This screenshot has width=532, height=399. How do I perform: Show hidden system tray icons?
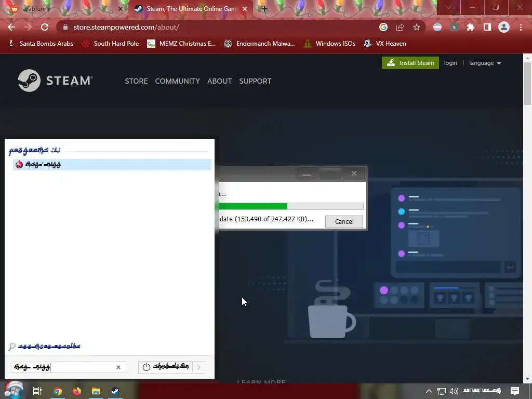point(429,391)
